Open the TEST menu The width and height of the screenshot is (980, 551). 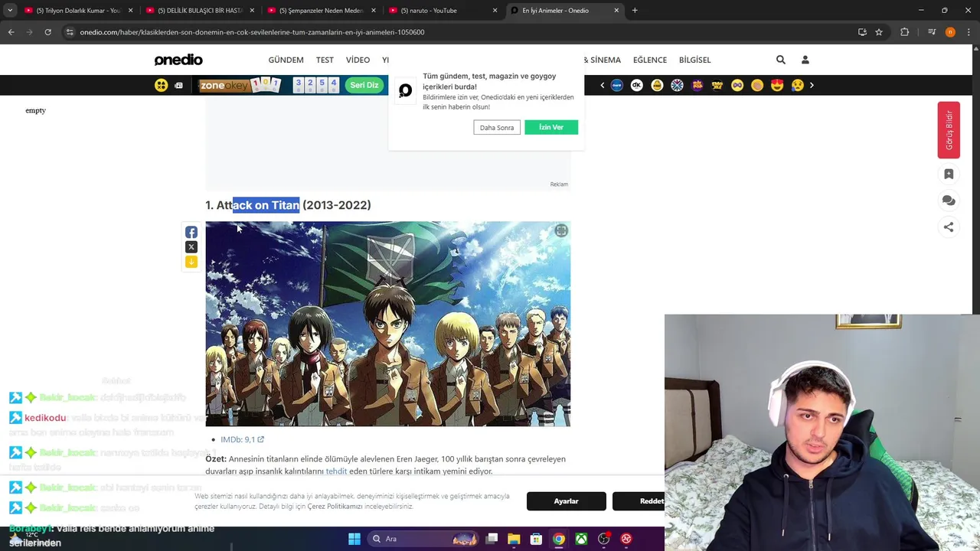click(325, 60)
